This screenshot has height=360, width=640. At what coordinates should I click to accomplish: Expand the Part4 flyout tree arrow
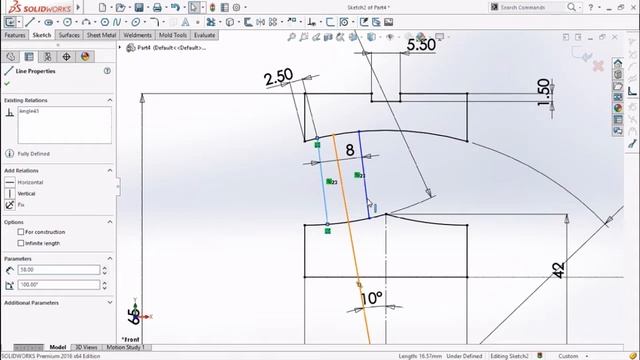(120, 48)
